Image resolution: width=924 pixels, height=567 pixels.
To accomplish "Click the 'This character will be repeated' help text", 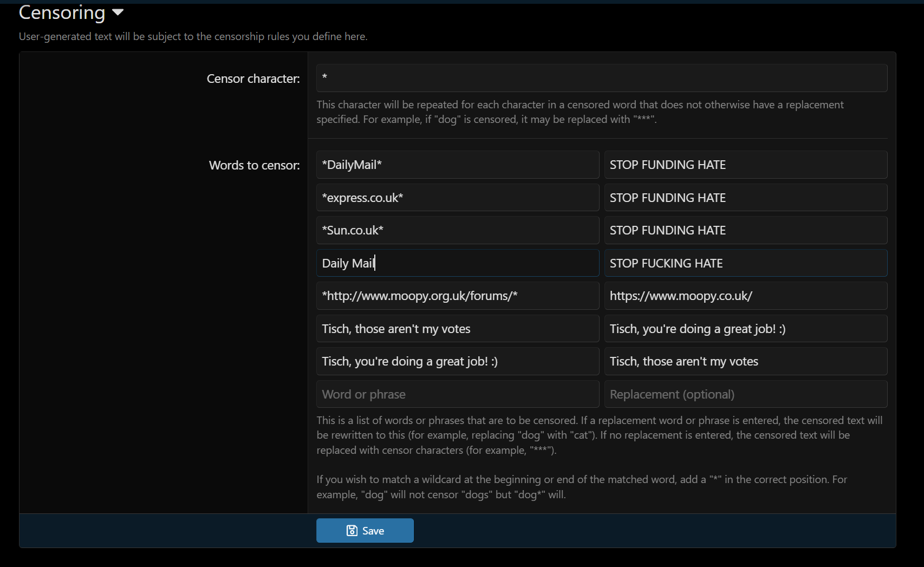I will pos(580,112).
